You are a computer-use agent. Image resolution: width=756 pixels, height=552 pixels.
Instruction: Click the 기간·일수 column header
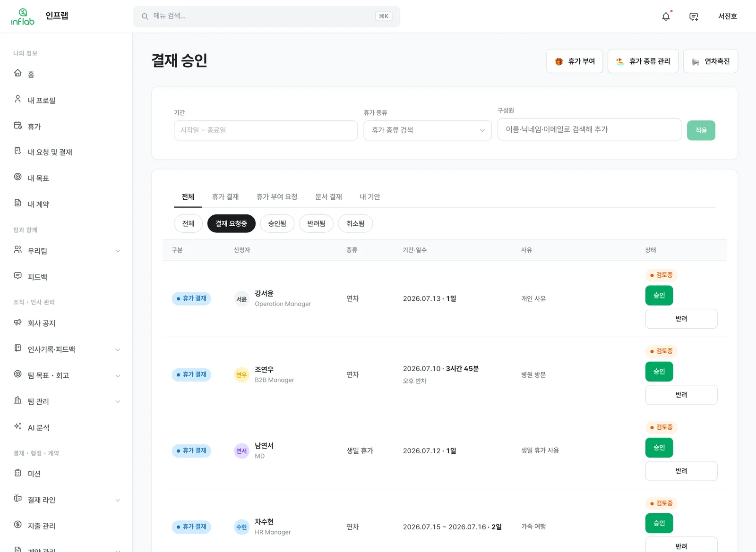(415, 250)
